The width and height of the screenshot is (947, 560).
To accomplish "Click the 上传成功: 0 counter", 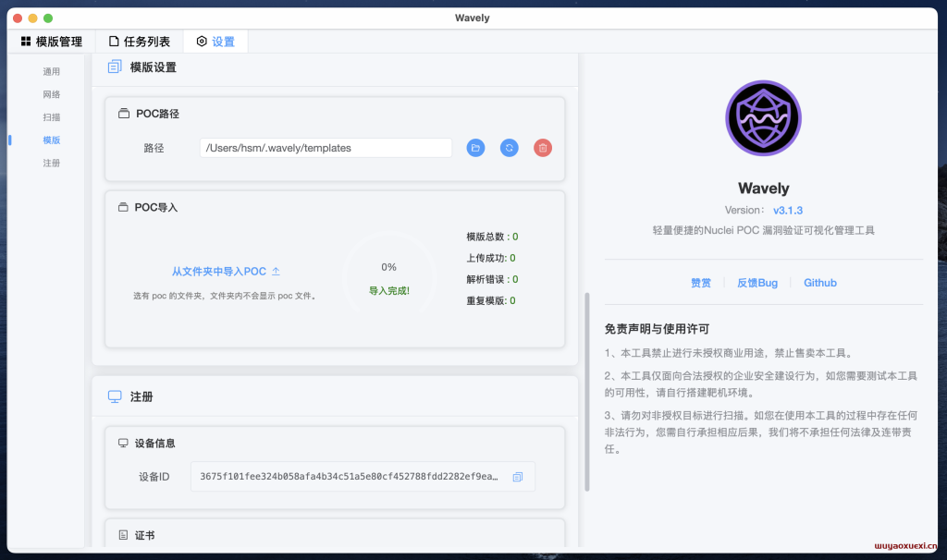I will pos(491,258).
